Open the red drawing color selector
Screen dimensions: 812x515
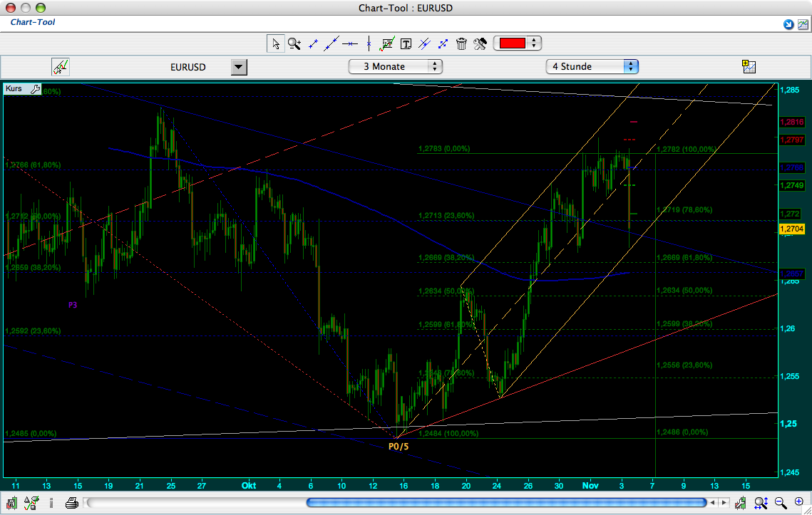click(x=513, y=43)
